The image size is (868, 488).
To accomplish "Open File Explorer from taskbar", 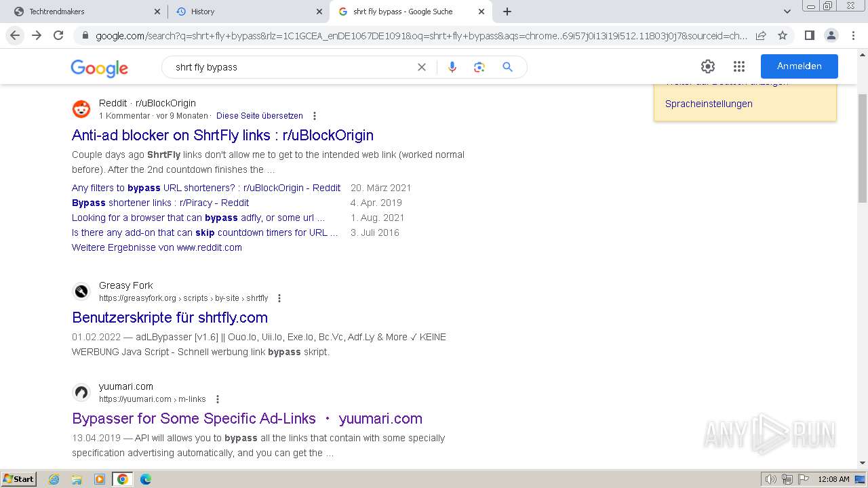I will pos(77,479).
